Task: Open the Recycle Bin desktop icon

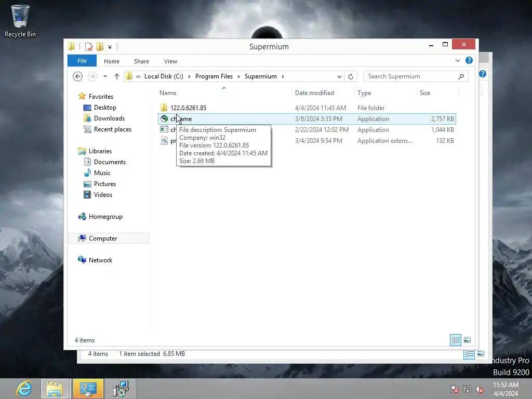Action: coord(20,21)
